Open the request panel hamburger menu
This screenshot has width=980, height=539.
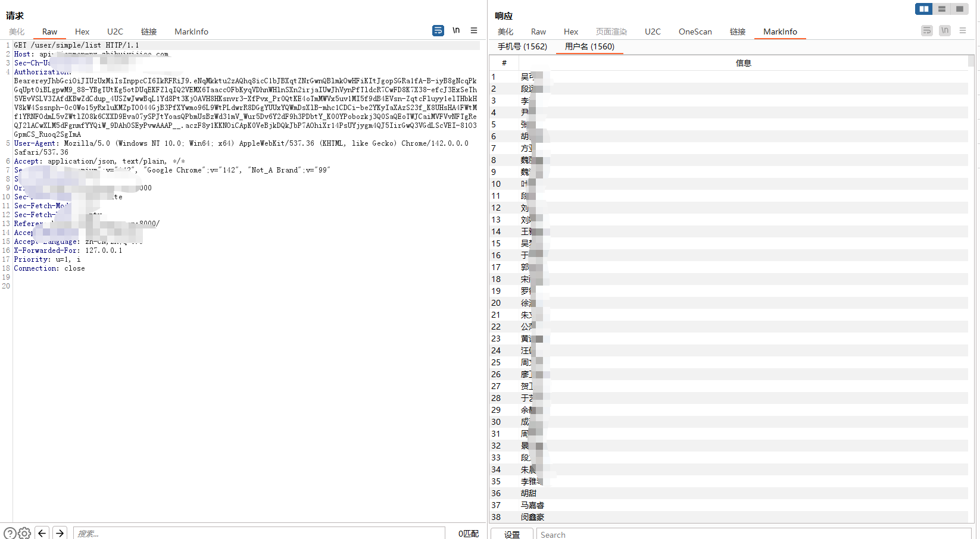tap(474, 30)
